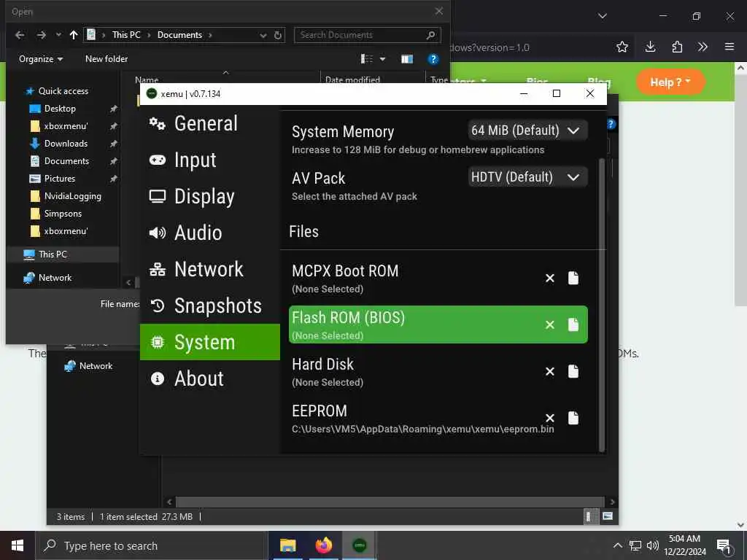The image size is (747, 560).
Task: Select Pictures in Quick access
Action: click(x=60, y=179)
